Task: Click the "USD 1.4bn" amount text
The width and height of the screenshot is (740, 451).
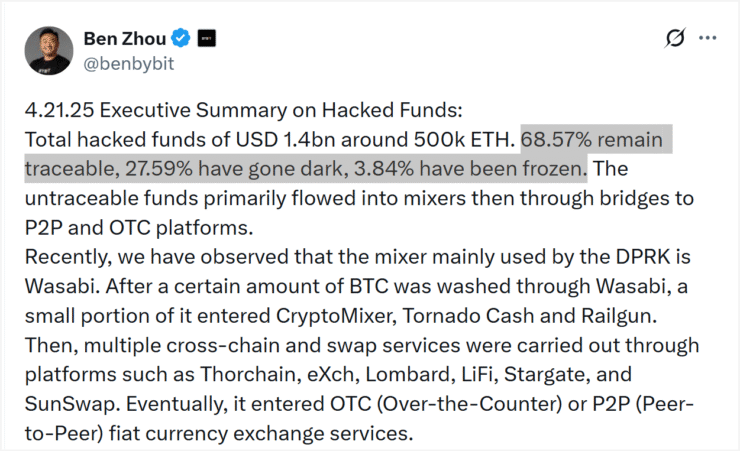Action: point(285,140)
